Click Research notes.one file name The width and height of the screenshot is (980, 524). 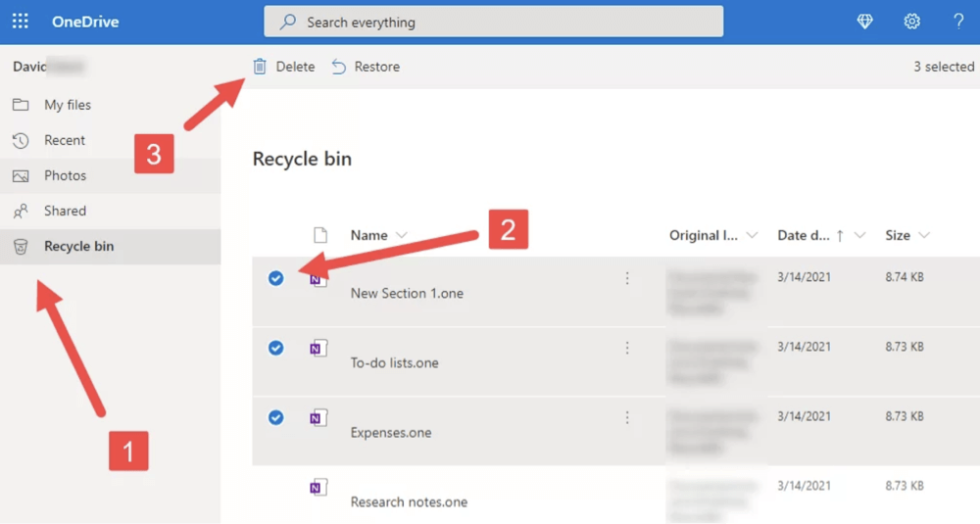pos(409,502)
